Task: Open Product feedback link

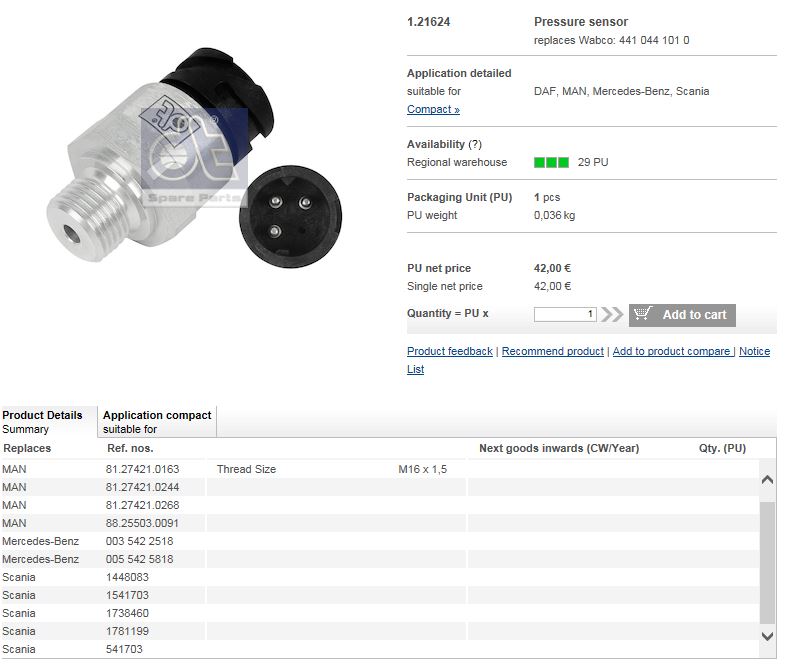Action: pyautogui.click(x=450, y=351)
